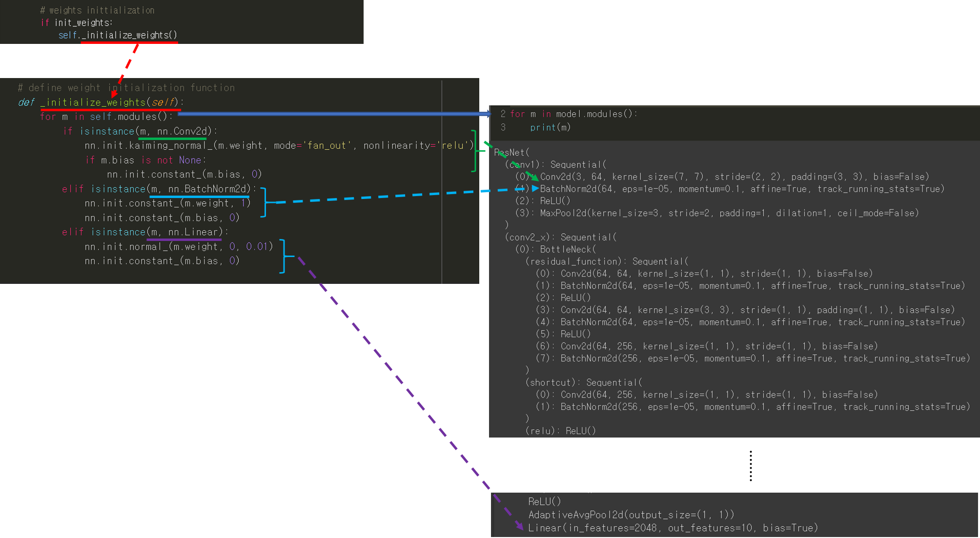980x538 pixels.
Task: Click the blue bracket beside BatchNorm2d constants
Action: coord(264,202)
